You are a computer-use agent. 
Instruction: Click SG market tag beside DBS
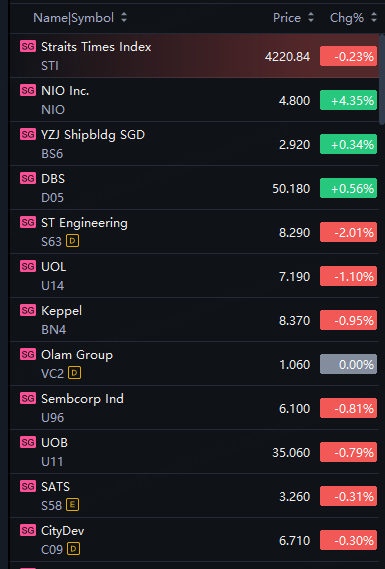(28, 179)
